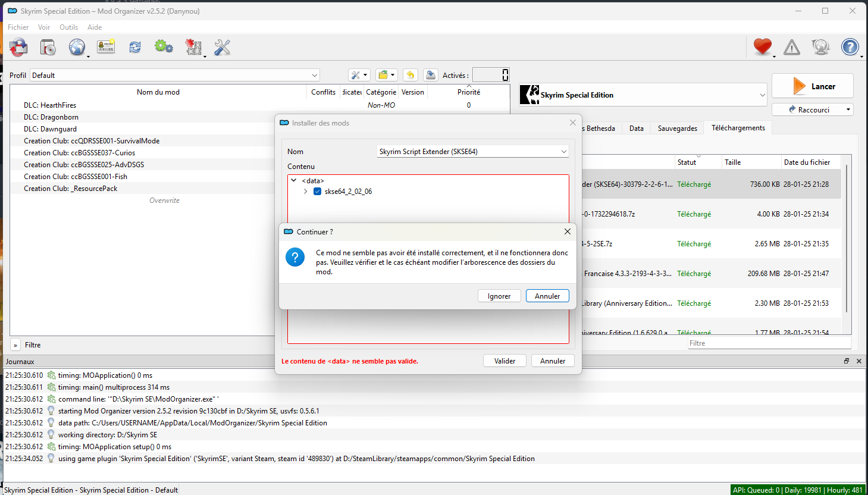This screenshot has height=495, width=868.
Task: Select the Téléchargements tab
Action: point(738,127)
